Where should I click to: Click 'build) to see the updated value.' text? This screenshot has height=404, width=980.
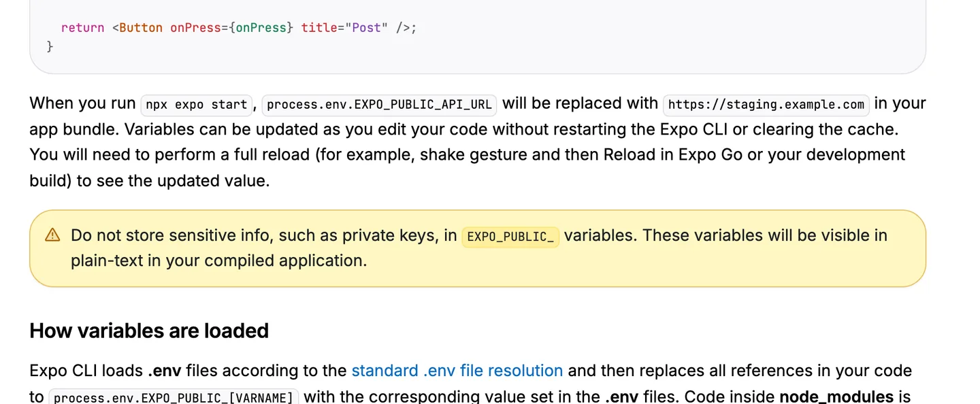[x=150, y=181]
